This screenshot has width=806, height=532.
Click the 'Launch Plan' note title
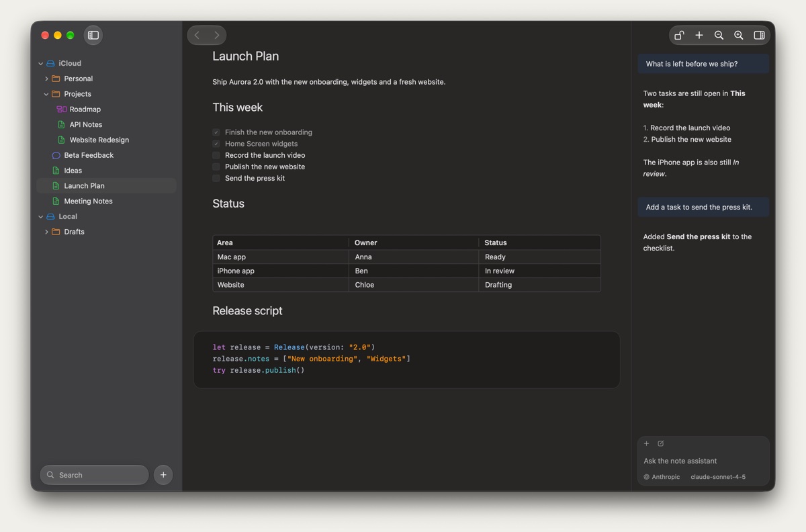245,56
